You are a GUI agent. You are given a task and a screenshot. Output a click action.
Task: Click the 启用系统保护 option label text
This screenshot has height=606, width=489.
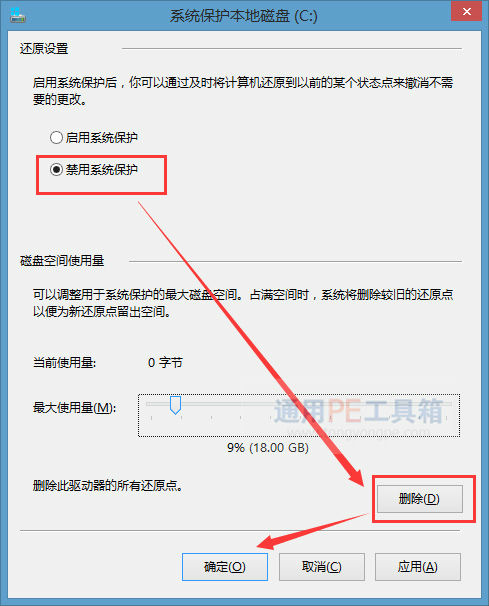coord(102,137)
